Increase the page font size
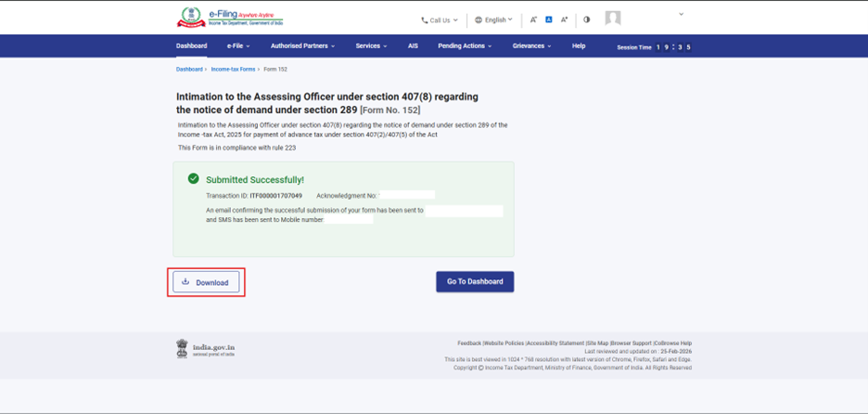The height and width of the screenshot is (414, 868). click(564, 19)
